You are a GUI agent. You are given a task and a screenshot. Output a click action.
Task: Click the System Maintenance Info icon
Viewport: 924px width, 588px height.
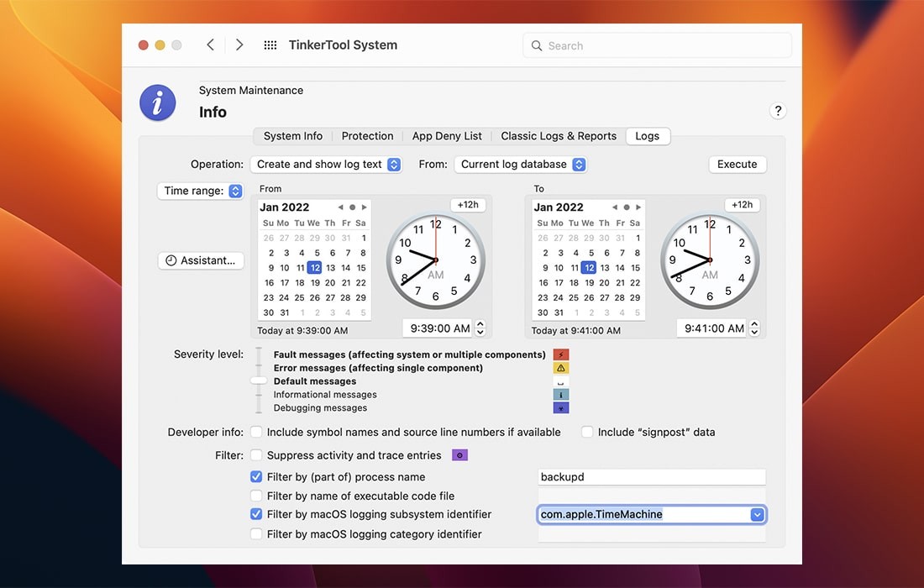pyautogui.click(x=157, y=102)
